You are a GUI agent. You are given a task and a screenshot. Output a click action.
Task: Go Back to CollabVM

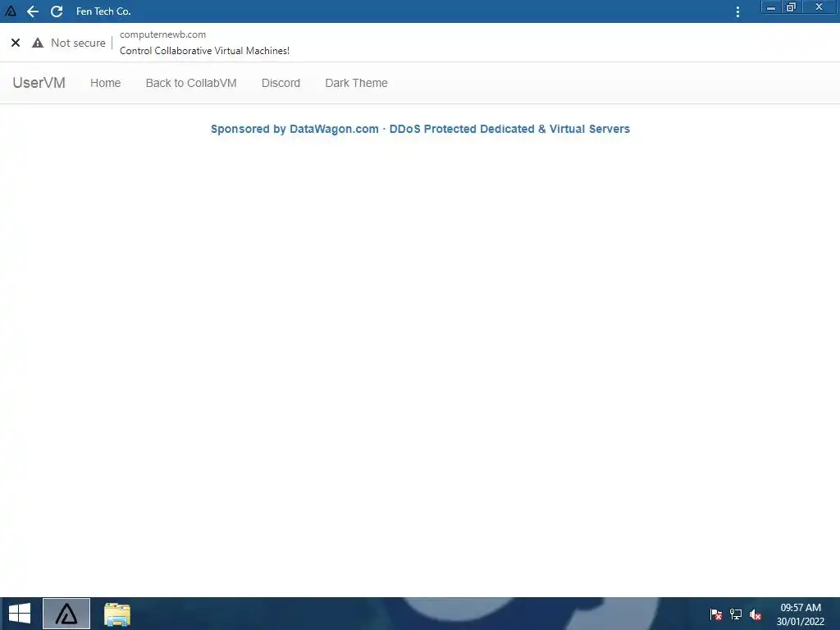point(191,83)
